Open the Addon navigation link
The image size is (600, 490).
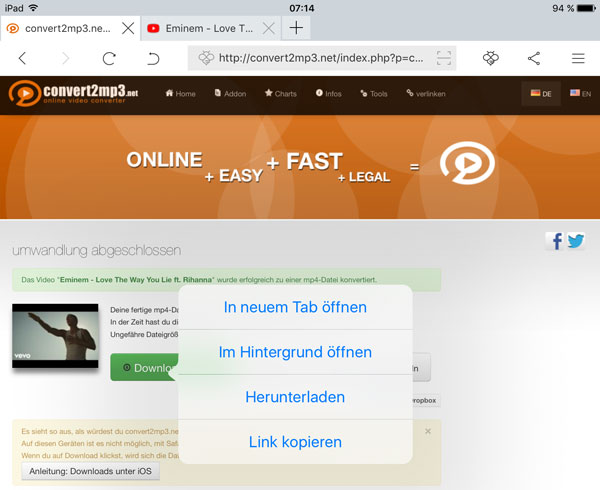(230, 94)
